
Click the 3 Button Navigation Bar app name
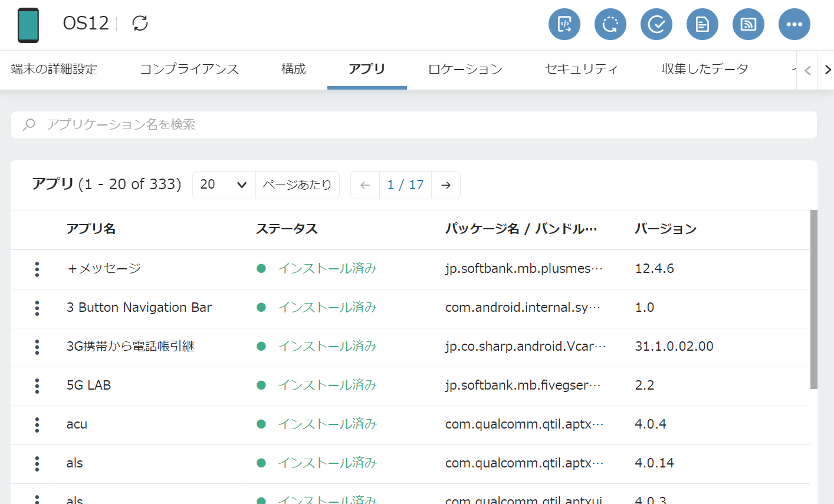(x=139, y=308)
